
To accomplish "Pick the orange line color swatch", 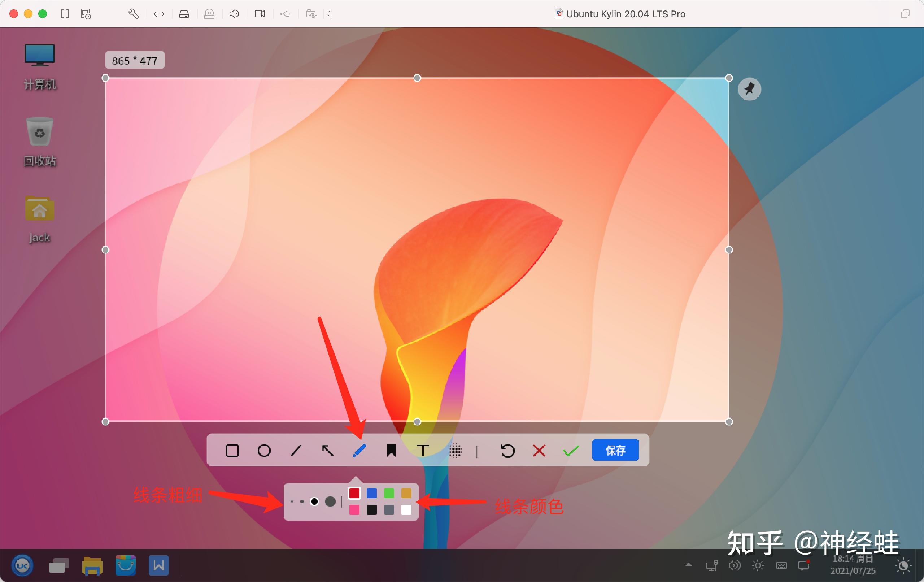I will coord(406,493).
